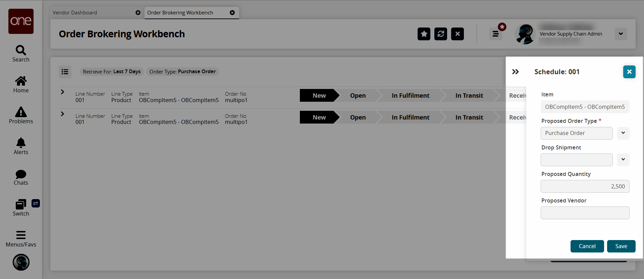644x279 pixels.
Task: Expand the second multipo1 order row
Action: tap(62, 114)
